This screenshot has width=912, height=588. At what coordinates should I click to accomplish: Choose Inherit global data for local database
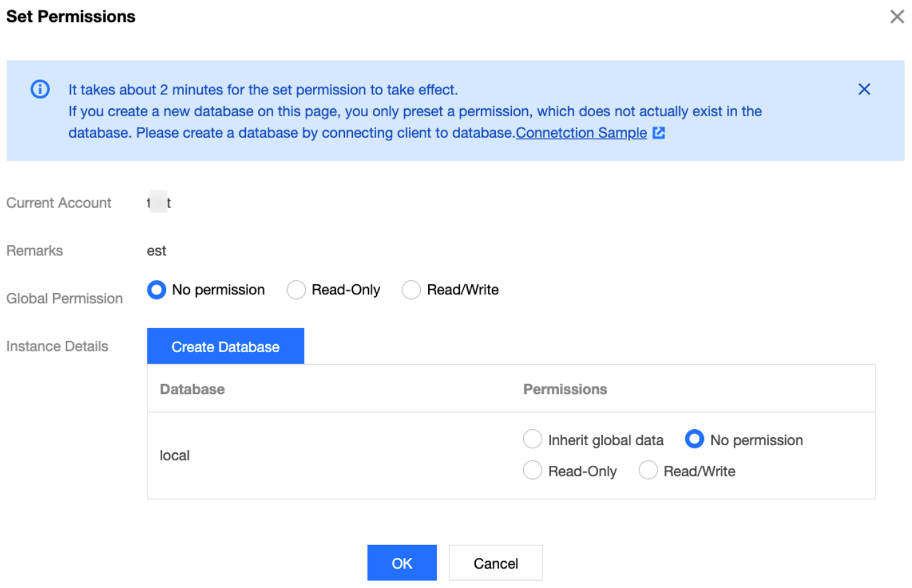[x=532, y=440]
